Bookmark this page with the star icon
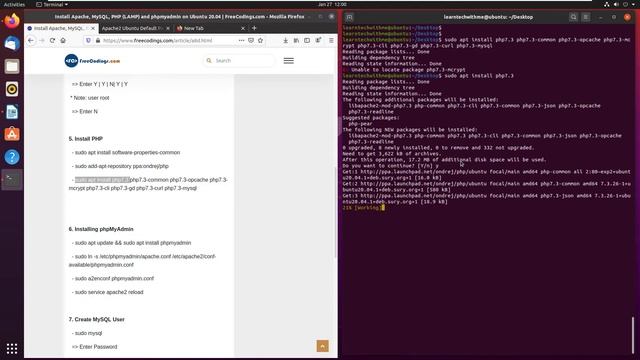Image resolution: width=640 pixels, height=360 pixels. coord(260,40)
